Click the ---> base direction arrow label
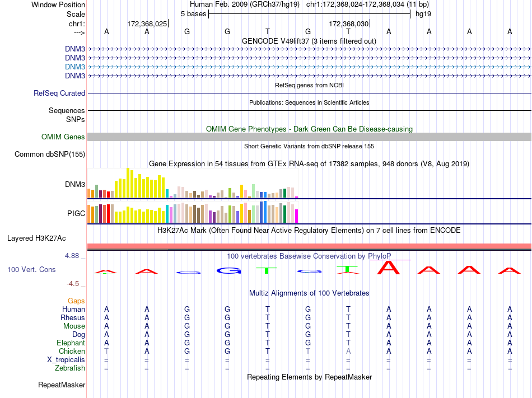This screenshot has width=532, height=398. [79, 32]
